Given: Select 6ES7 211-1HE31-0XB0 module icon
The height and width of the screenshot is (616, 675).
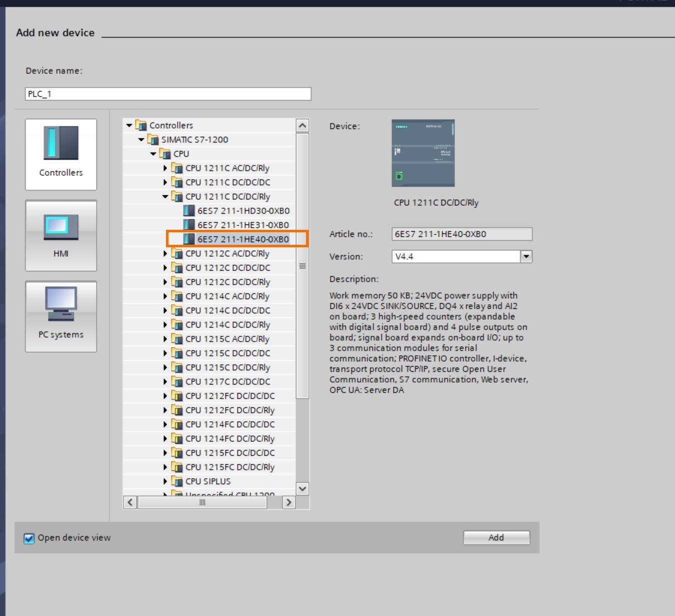Looking at the screenshot, I should click(189, 225).
